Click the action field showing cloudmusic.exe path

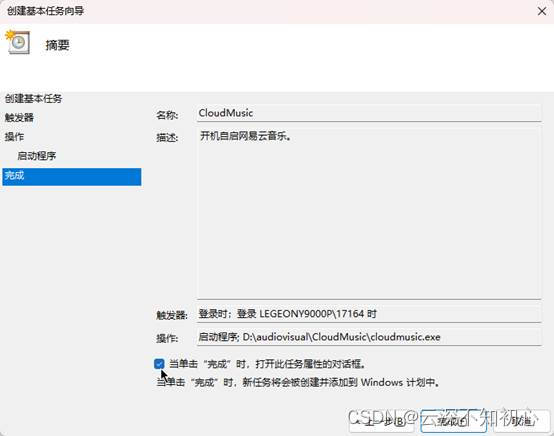(x=369, y=337)
